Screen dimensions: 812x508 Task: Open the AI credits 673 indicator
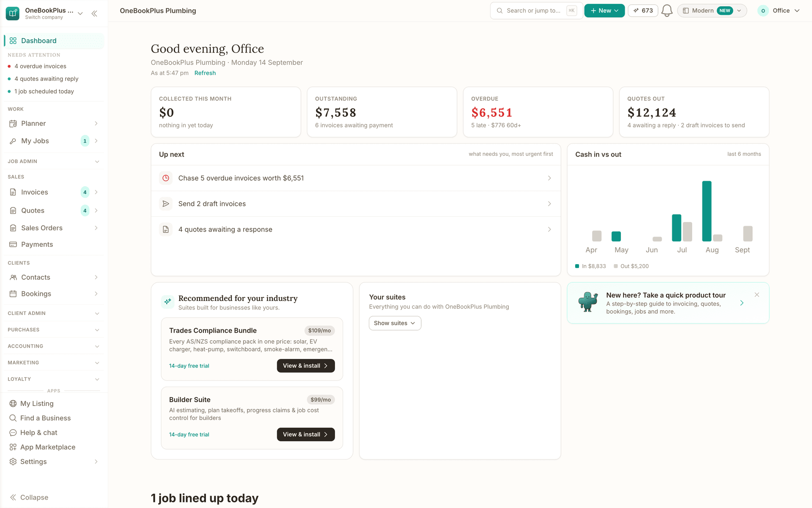tap(643, 11)
